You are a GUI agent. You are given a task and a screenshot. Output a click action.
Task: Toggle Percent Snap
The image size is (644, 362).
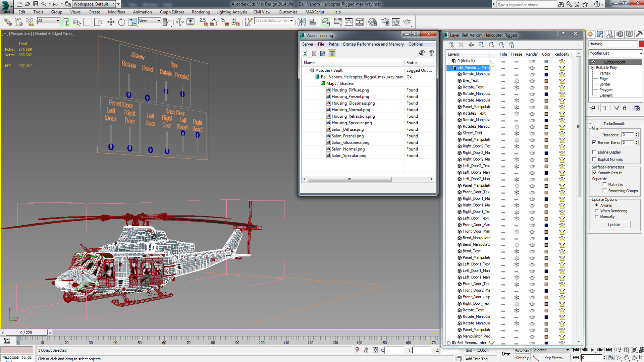pyautogui.click(x=225, y=22)
